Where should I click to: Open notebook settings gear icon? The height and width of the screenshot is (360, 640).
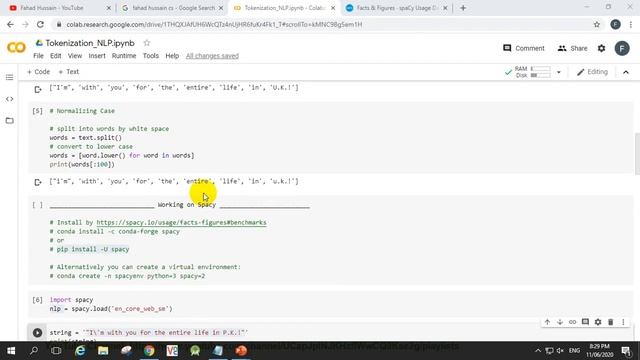coord(602,48)
